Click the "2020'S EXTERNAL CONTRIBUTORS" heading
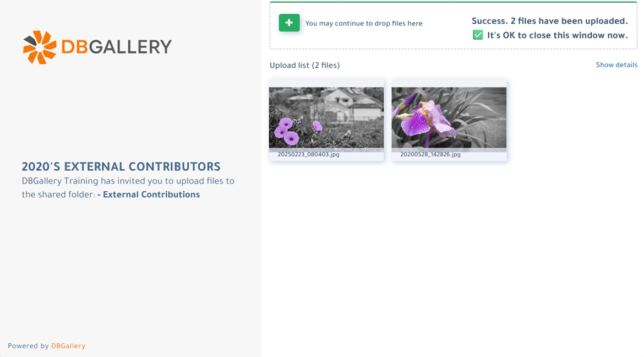 [x=121, y=167]
